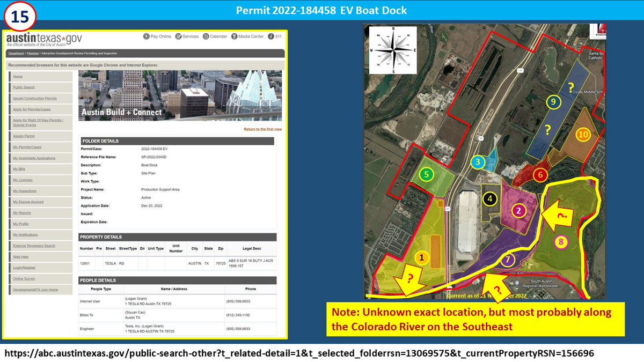
Task: Click the PROPERTY DETAILS section header
Action: click(178, 237)
